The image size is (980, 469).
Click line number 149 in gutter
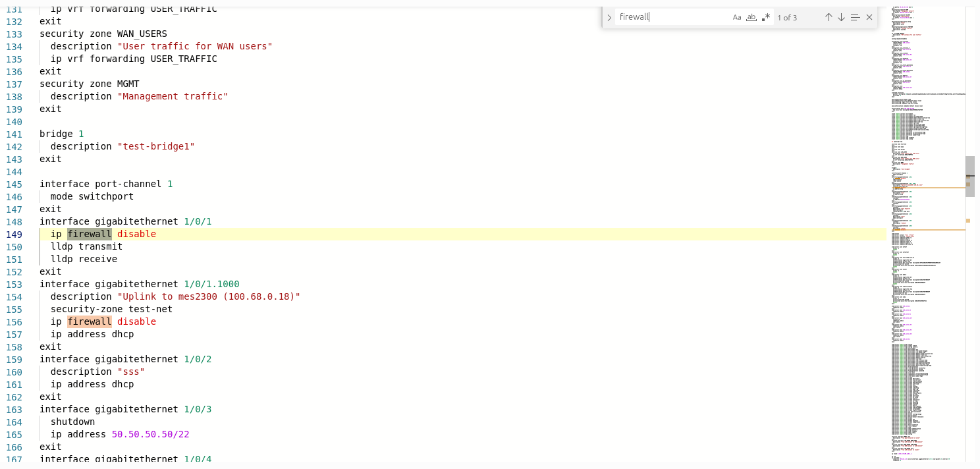click(x=14, y=234)
